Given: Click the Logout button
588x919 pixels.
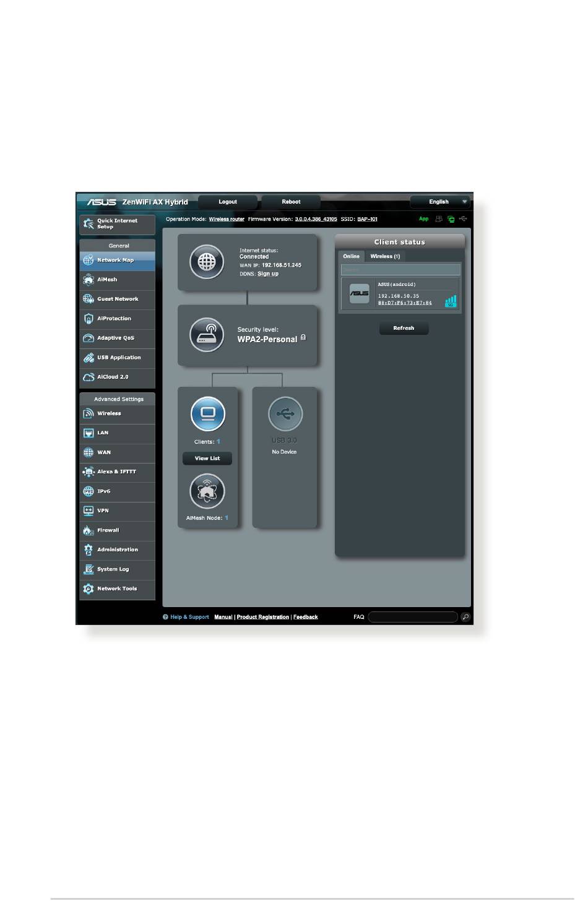Looking at the screenshot, I should (x=228, y=202).
